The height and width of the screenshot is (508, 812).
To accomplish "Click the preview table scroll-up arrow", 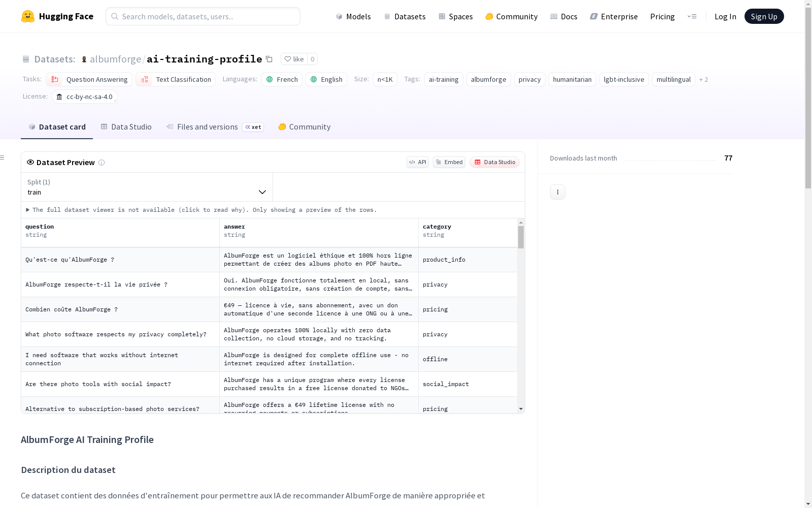I will coord(521,223).
